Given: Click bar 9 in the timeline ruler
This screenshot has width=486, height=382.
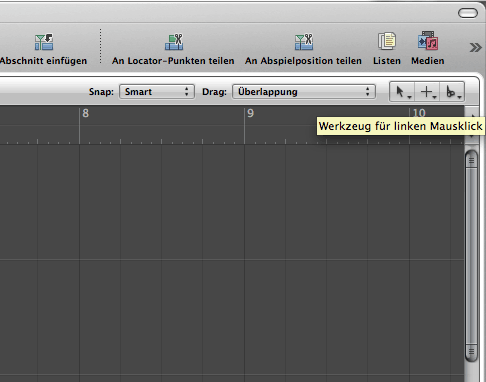Looking at the screenshot, I should point(250,113).
